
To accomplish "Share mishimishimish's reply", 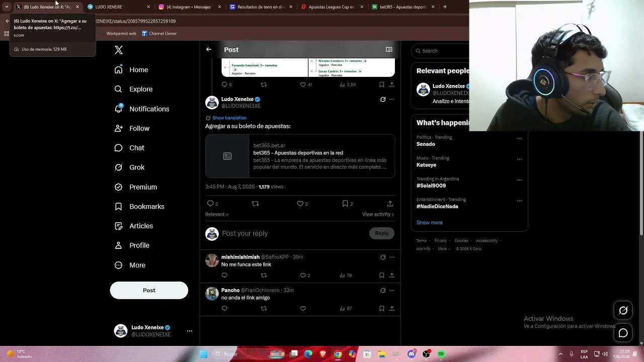I will (392, 275).
